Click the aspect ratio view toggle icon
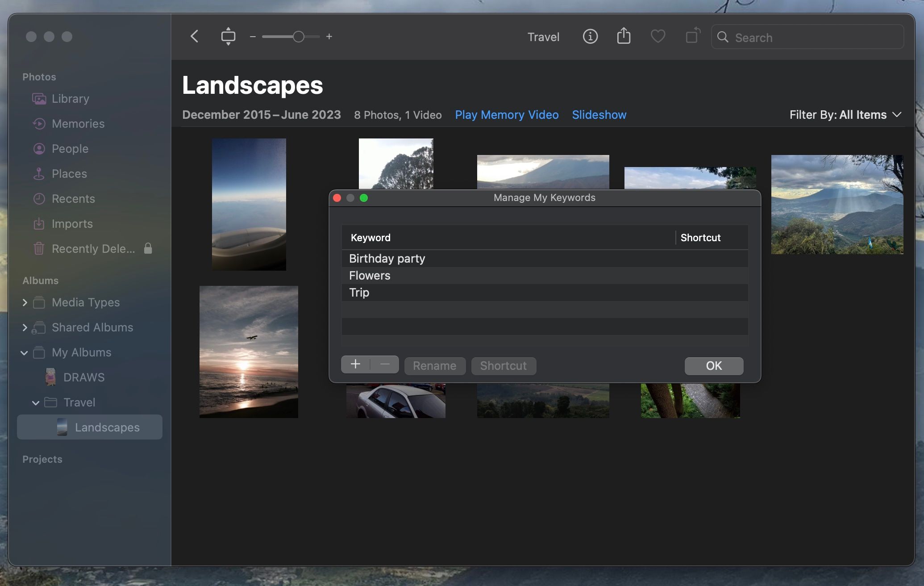The image size is (924, 586). (x=228, y=37)
